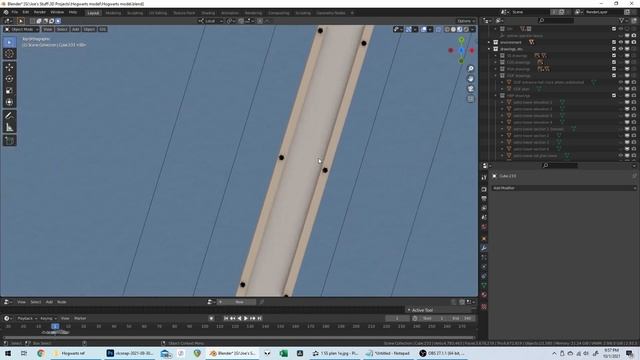Toggle viewport gizmos icon
The width and height of the screenshot is (640, 360).
click(409, 29)
